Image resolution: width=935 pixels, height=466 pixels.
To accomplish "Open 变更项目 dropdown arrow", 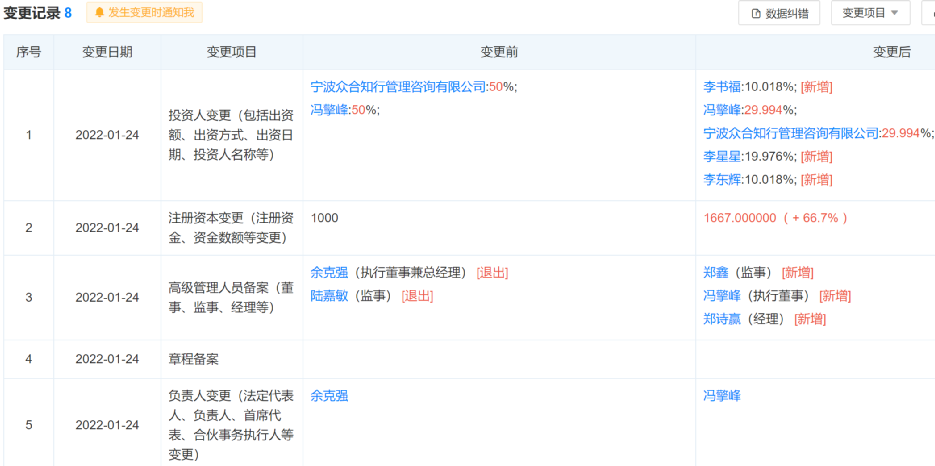I will tap(894, 13).
